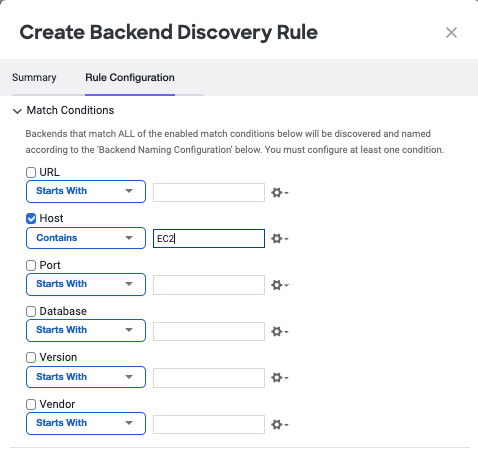The width and height of the screenshot is (478, 453).
Task: Open gear options for Vendor condition
Action: [x=279, y=424]
